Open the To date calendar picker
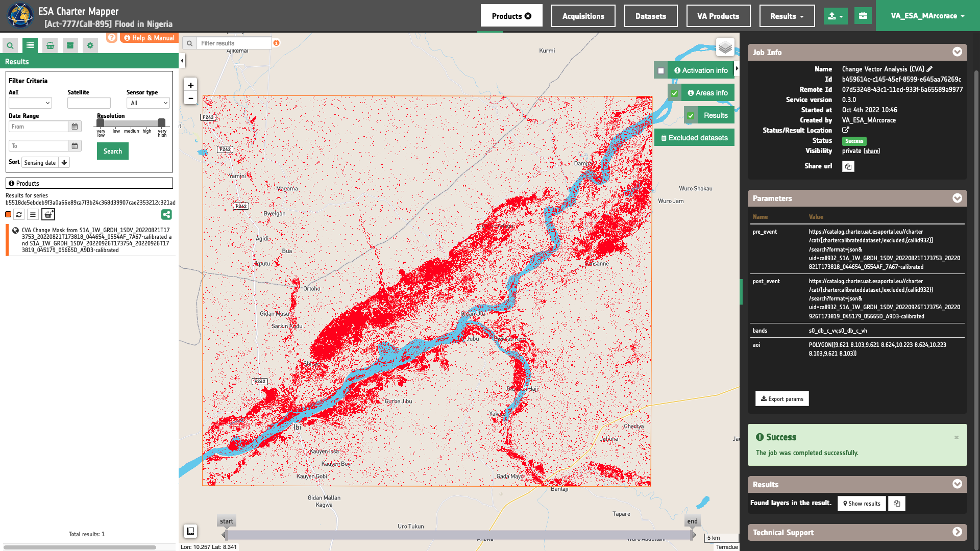The height and width of the screenshot is (551, 980). [75, 146]
